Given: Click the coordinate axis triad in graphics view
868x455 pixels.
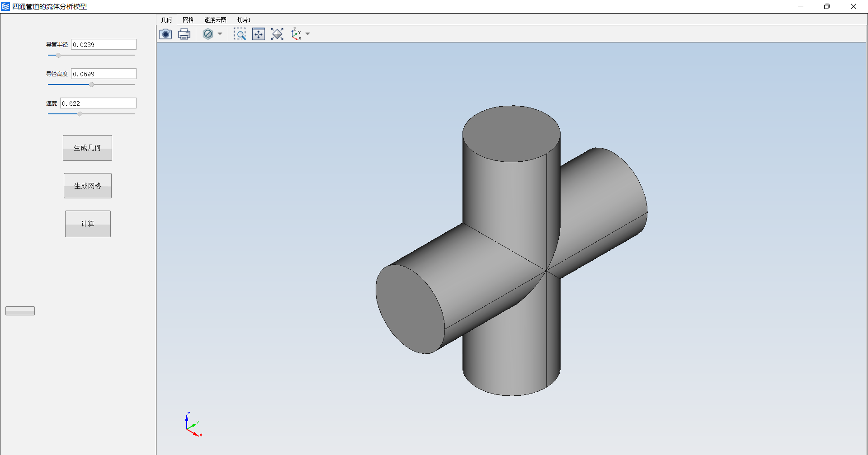Looking at the screenshot, I should click(194, 425).
